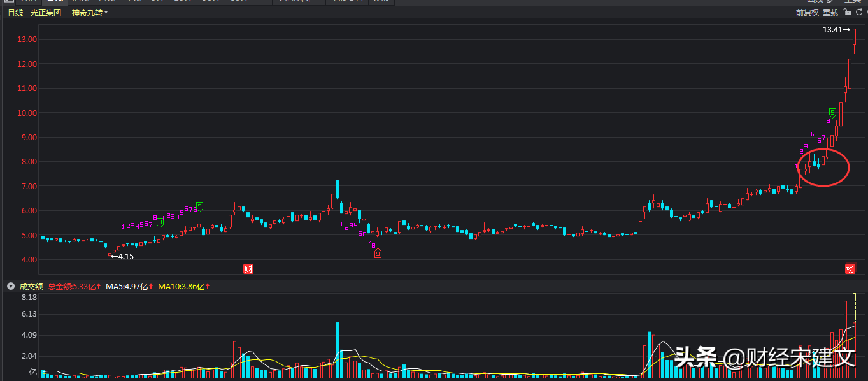Viewport: 868px width, 381px height.
Task: Click the 10.00 price axis label
Action: (x=27, y=113)
